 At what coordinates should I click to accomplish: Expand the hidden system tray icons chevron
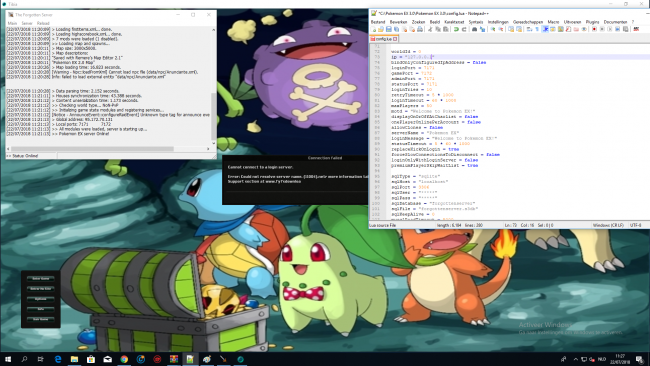575,359
